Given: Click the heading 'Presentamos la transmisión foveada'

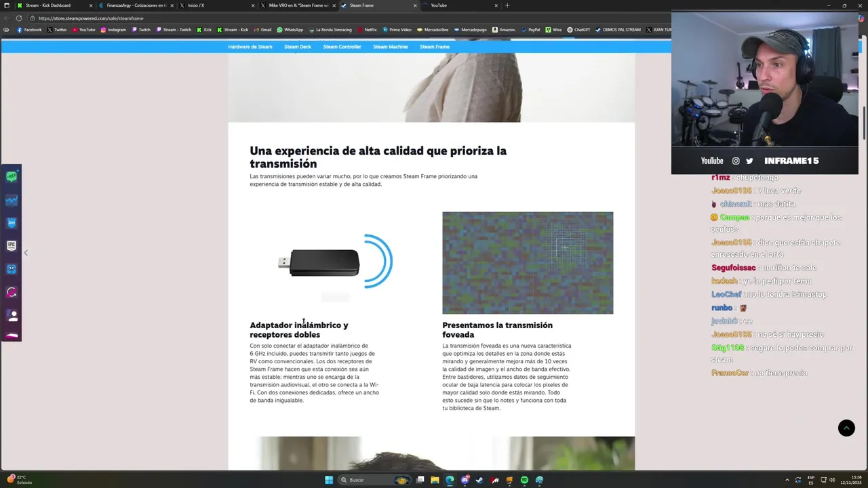Looking at the screenshot, I should click(x=497, y=330).
